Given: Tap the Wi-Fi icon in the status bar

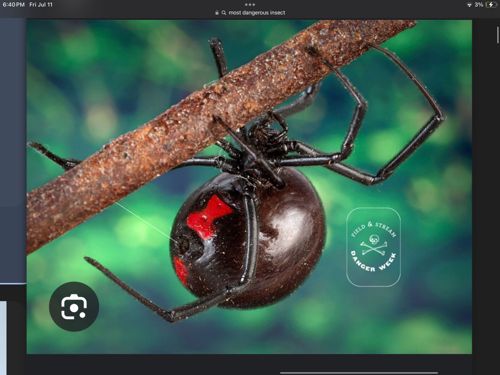Looking at the screenshot, I should [469, 5].
